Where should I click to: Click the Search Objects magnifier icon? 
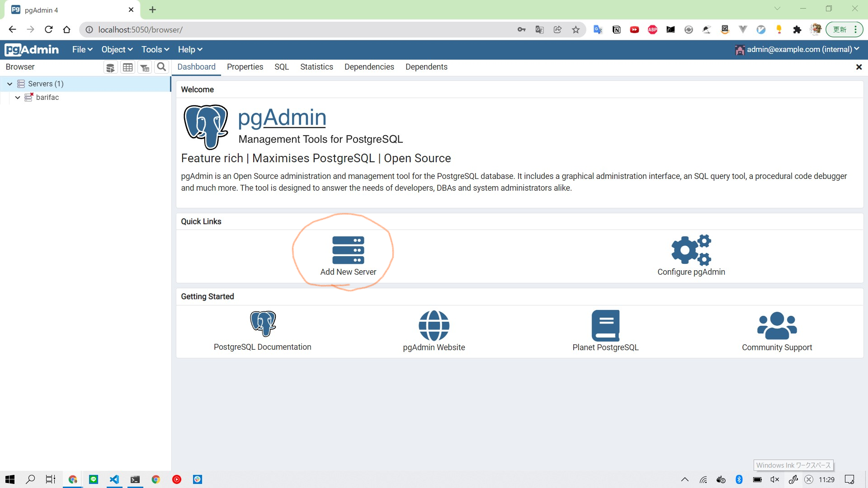point(161,67)
